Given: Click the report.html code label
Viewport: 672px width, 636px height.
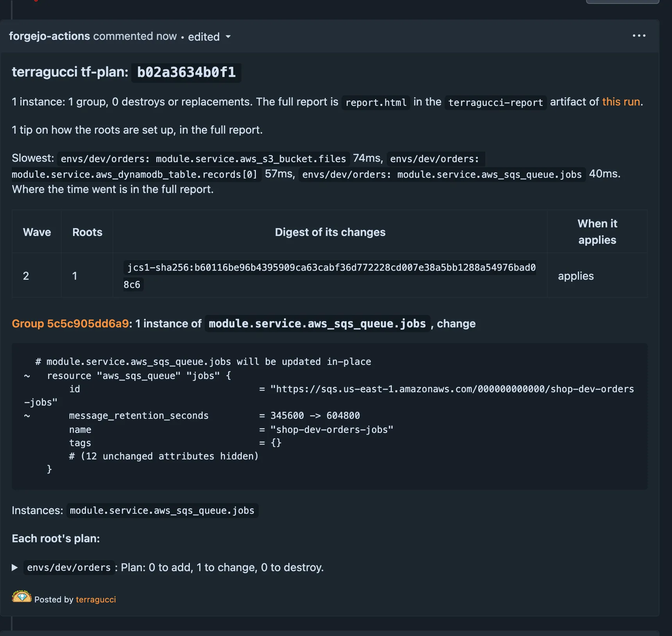Looking at the screenshot, I should tap(376, 102).
